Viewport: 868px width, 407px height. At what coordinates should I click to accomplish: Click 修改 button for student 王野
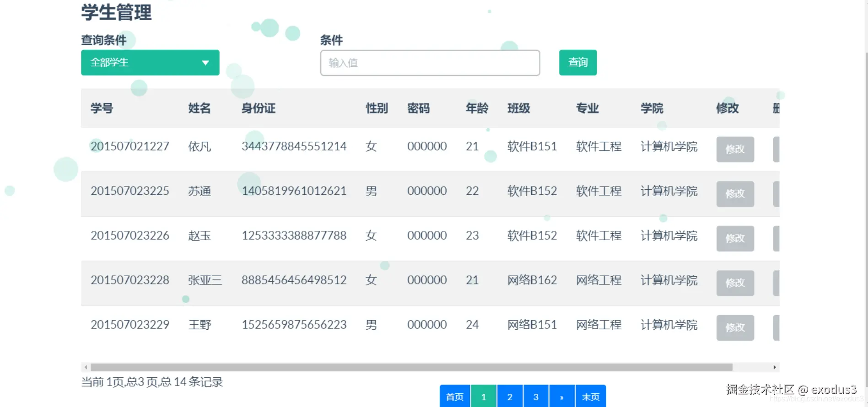[735, 327]
